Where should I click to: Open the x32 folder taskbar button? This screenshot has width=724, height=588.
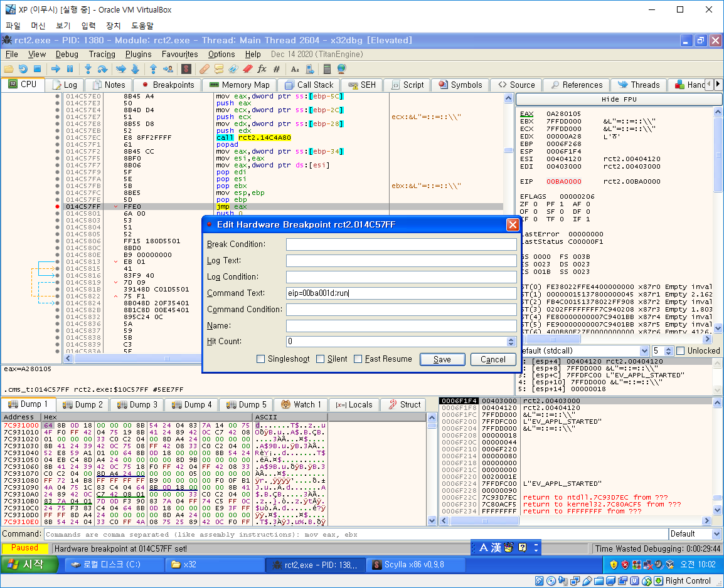point(214,564)
